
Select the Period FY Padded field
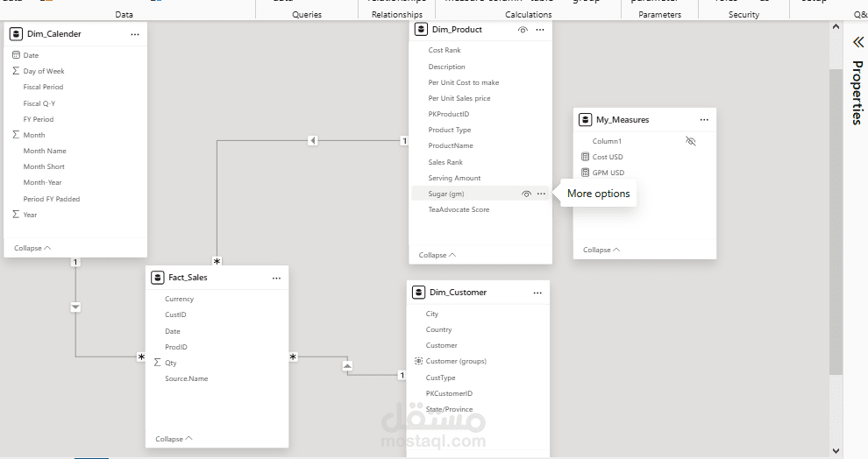tap(52, 199)
